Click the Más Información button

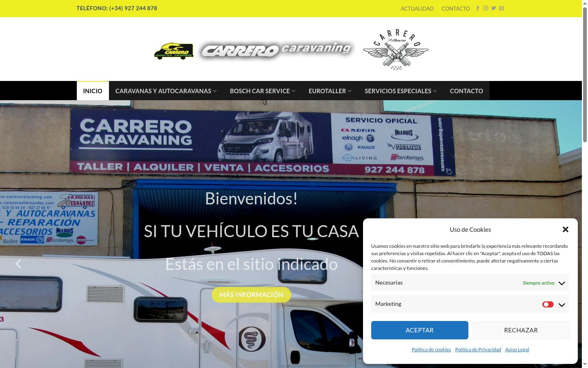(251, 294)
